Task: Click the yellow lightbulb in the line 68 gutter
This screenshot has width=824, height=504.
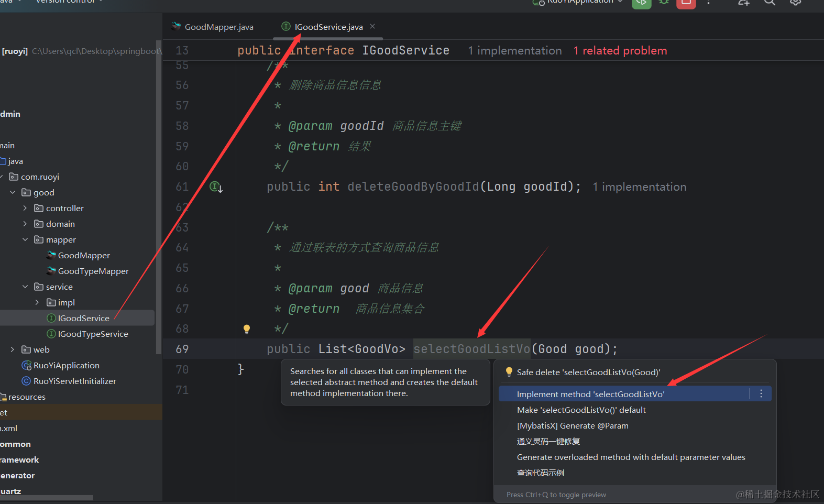Action: tap(247, 329)
